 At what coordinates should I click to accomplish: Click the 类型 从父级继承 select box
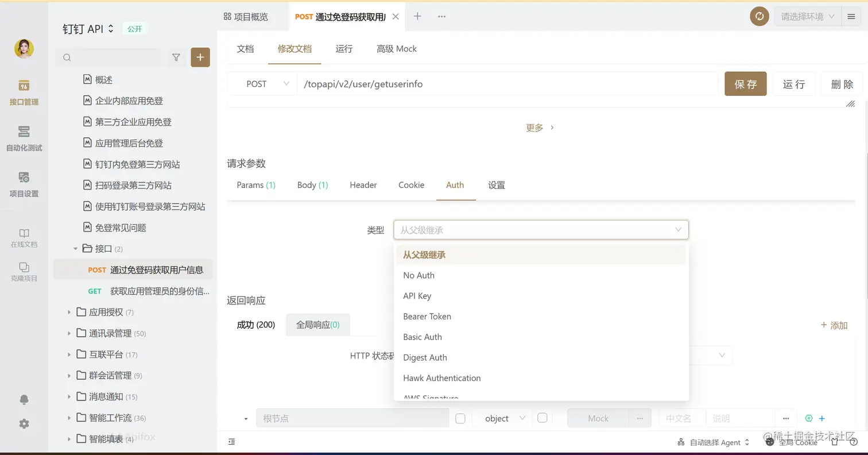pos(541,230)
